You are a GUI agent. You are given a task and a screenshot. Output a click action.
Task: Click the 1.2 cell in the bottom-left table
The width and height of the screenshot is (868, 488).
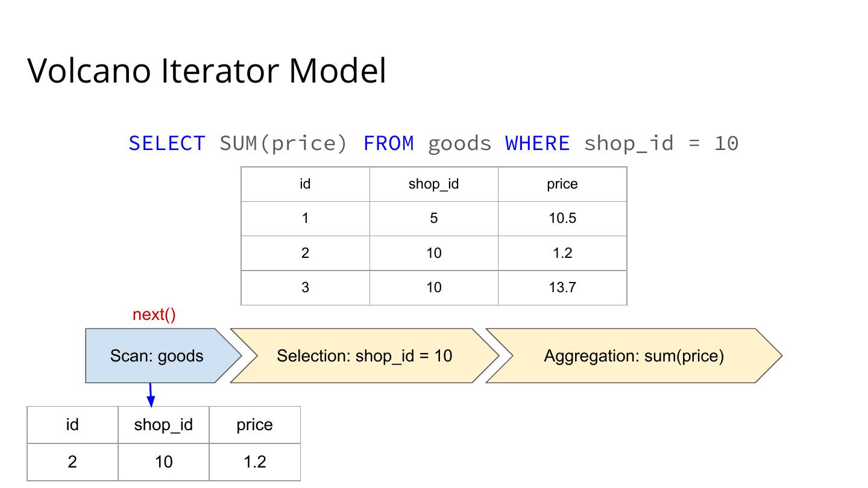254,461
